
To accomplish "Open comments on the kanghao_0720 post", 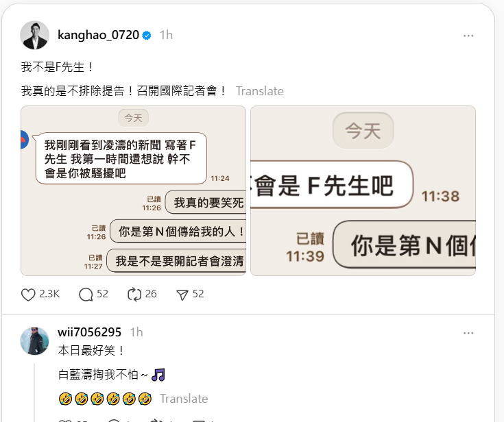I will point(86,295).
